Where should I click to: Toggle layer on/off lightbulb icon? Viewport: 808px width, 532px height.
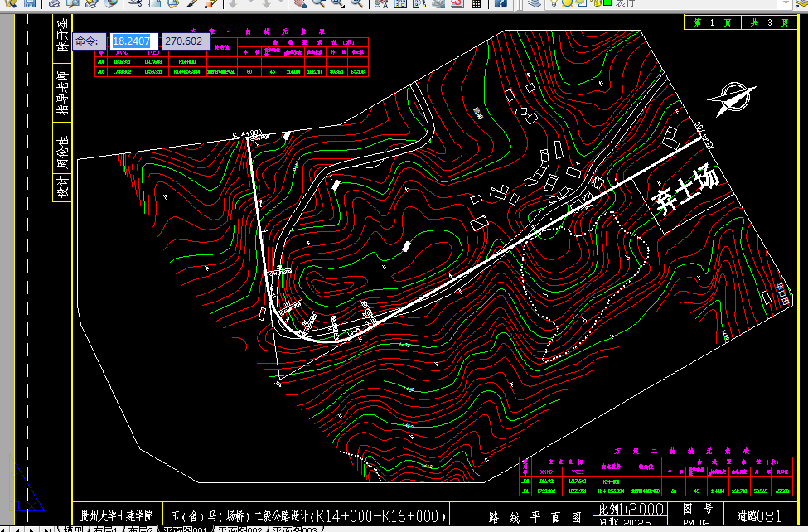554,2
